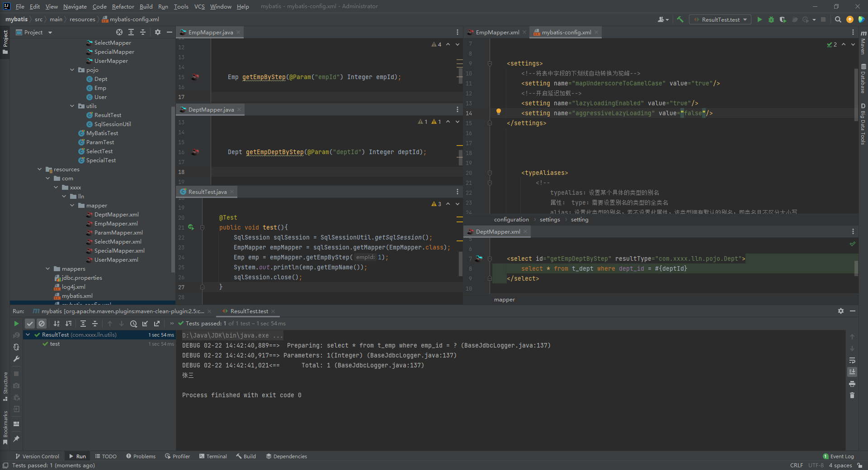The height and width of the screenshot is (470, 868).
Task: Open Project panel gear options
Action: (x=157, y=32)
